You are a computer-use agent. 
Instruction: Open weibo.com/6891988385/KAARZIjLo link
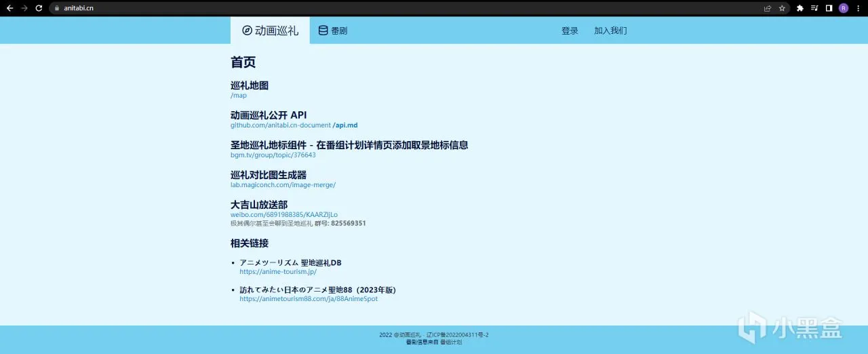284,215
